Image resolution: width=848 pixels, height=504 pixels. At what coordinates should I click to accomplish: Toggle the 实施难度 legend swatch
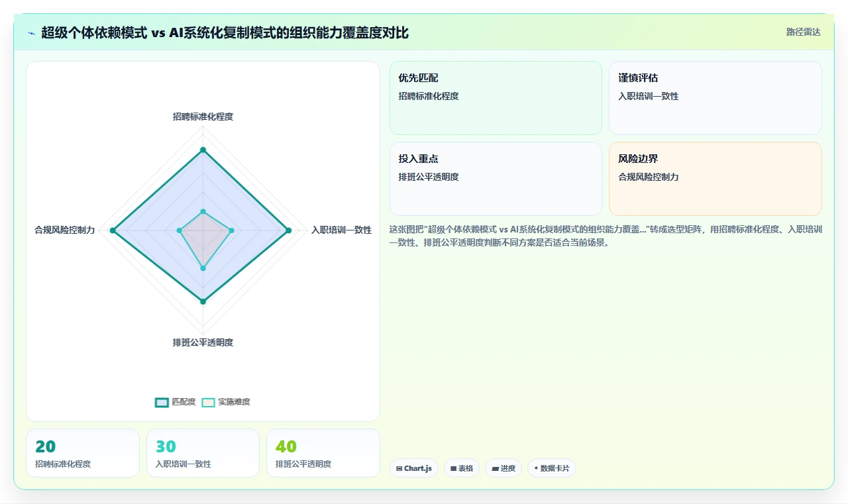[x=209, y=402]
